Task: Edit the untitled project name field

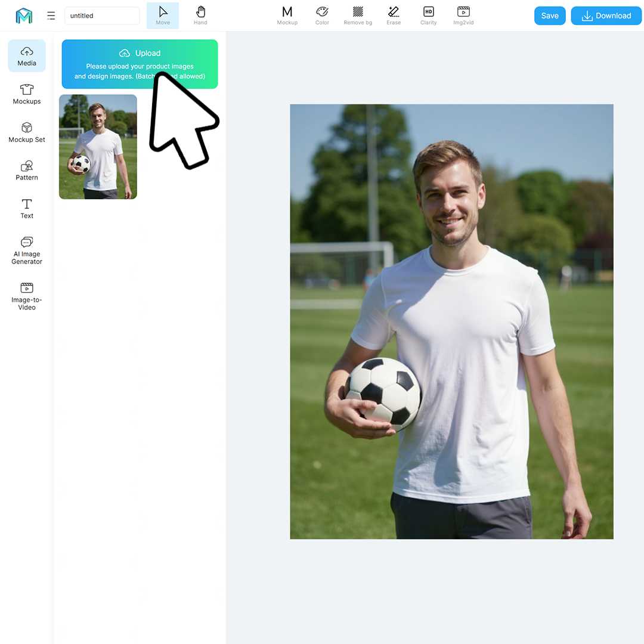Action: [x=102, y=16]
